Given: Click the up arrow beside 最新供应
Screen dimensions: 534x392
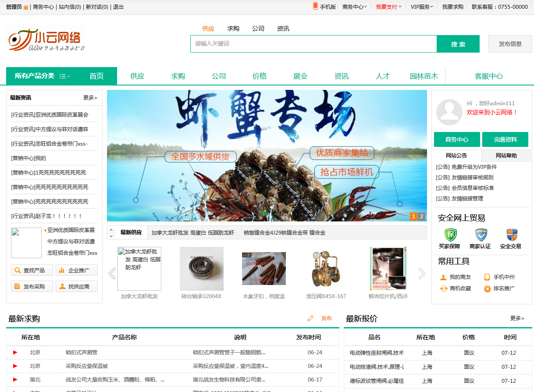Looking at the screenshot, I should (x=111, y=229).
